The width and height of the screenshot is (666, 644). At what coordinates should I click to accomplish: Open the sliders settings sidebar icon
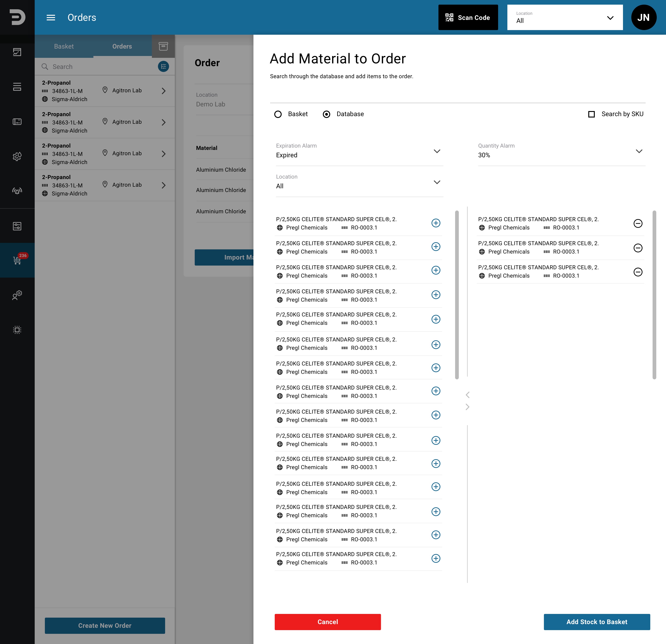17,226
